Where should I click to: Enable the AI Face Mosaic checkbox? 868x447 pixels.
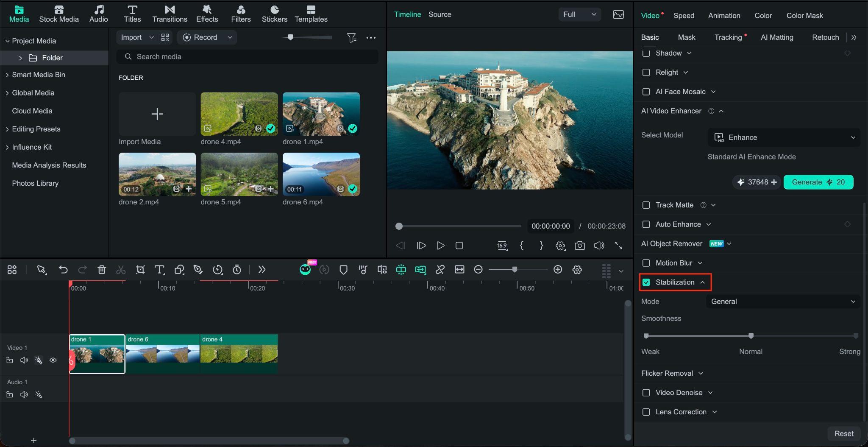[x=646, y=92]
